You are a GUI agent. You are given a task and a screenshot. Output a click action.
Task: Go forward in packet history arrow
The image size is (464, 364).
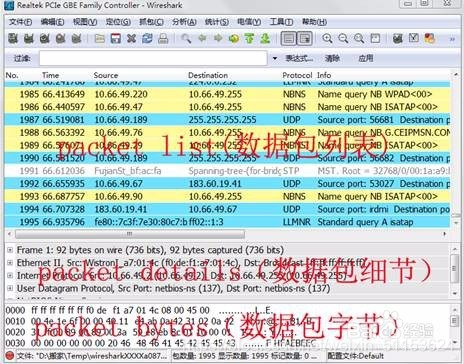pyautogui.click(x=218, y=39)
